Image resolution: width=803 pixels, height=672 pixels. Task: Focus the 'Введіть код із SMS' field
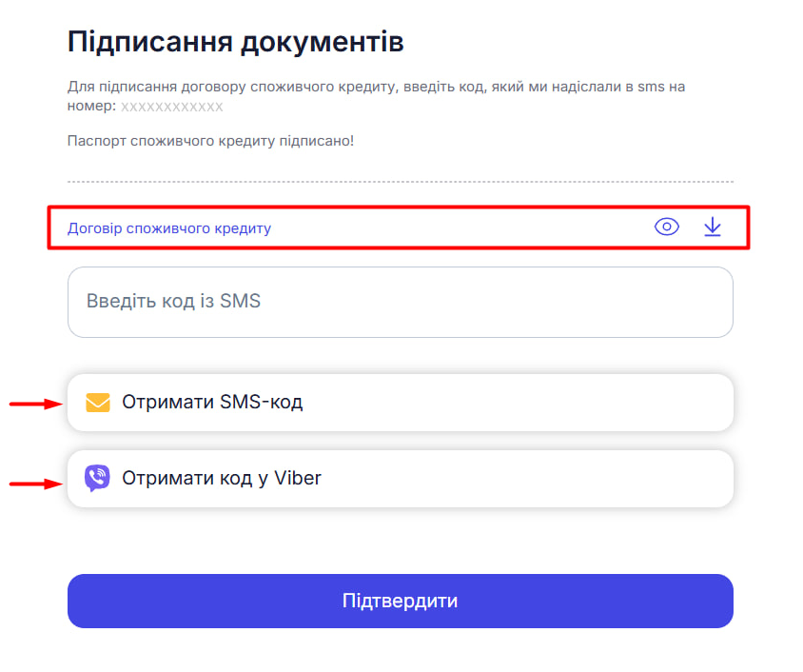click(400, 302)
